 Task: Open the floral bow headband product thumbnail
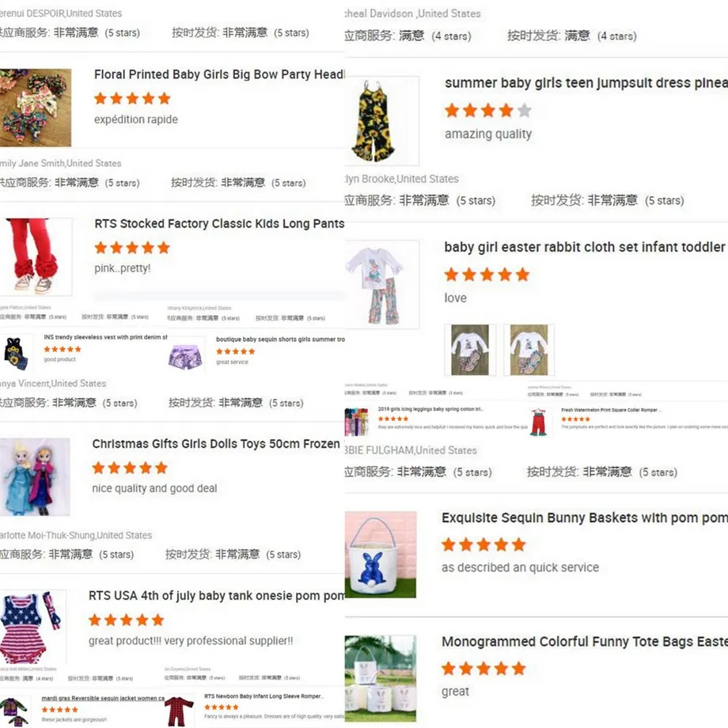(36, 108)
